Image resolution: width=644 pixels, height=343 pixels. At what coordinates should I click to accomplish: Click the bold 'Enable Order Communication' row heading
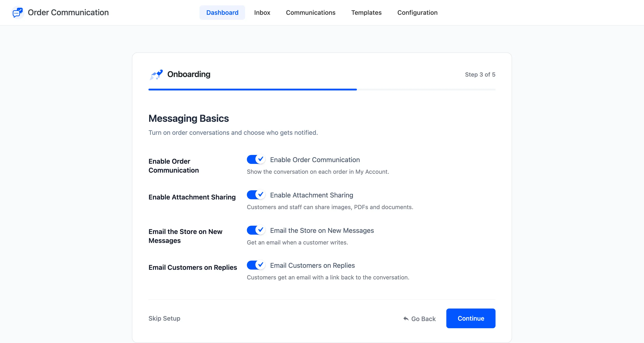(174, 166)
